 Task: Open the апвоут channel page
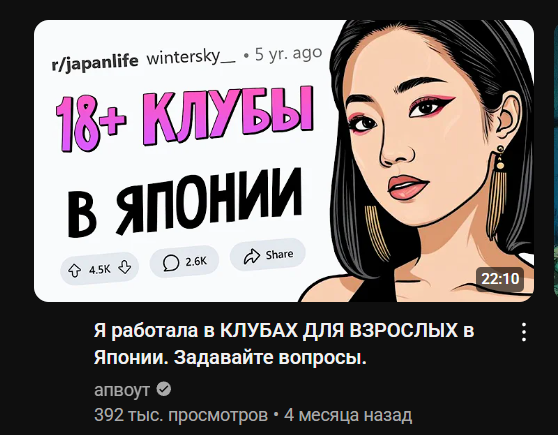pyautogui.click(x=122, y=390)
